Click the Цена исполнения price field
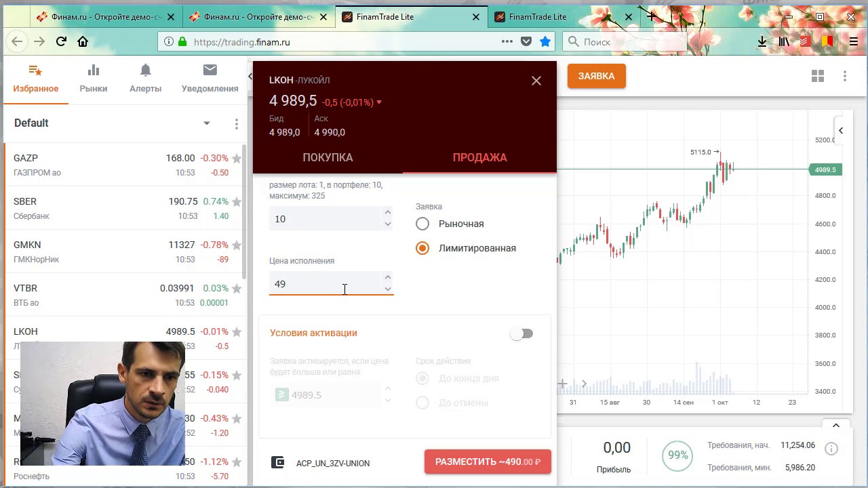868x488 pixels. (x=325, y=284)
